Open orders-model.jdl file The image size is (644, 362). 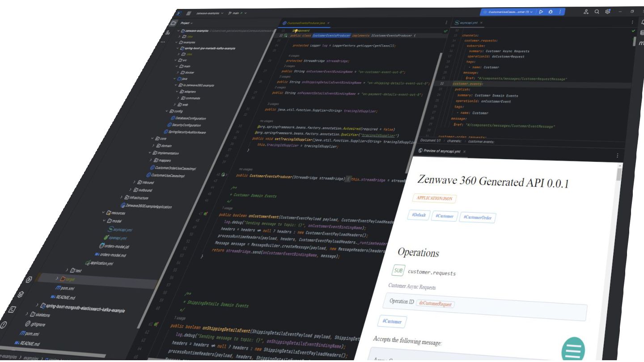(x=114, y=246)
